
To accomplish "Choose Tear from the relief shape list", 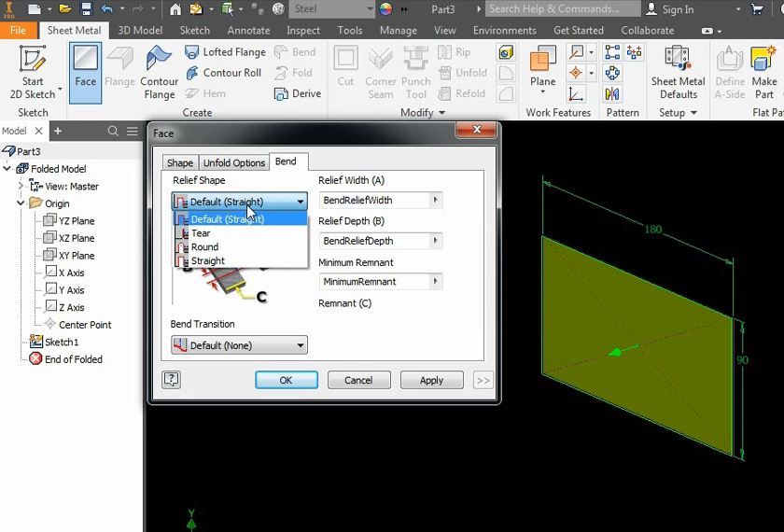I will coord(201,233).
